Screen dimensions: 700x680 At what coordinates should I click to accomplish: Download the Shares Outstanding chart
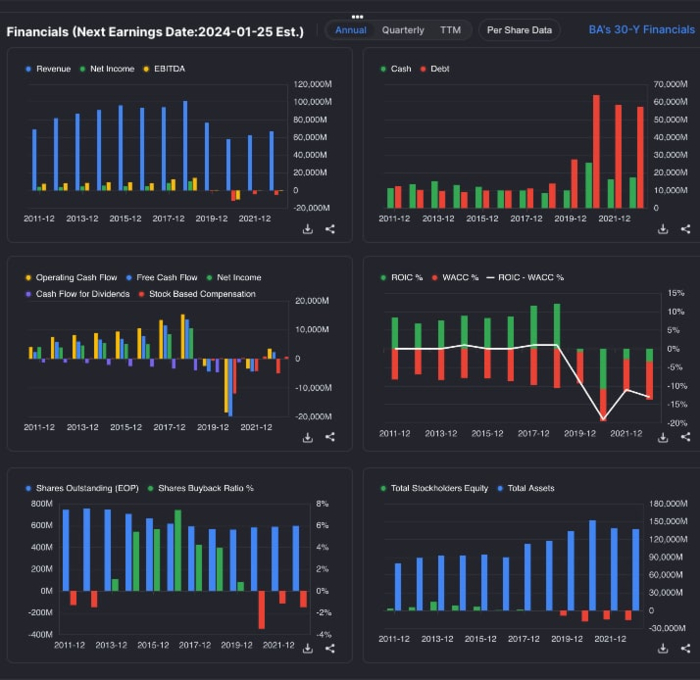point(308,648)
